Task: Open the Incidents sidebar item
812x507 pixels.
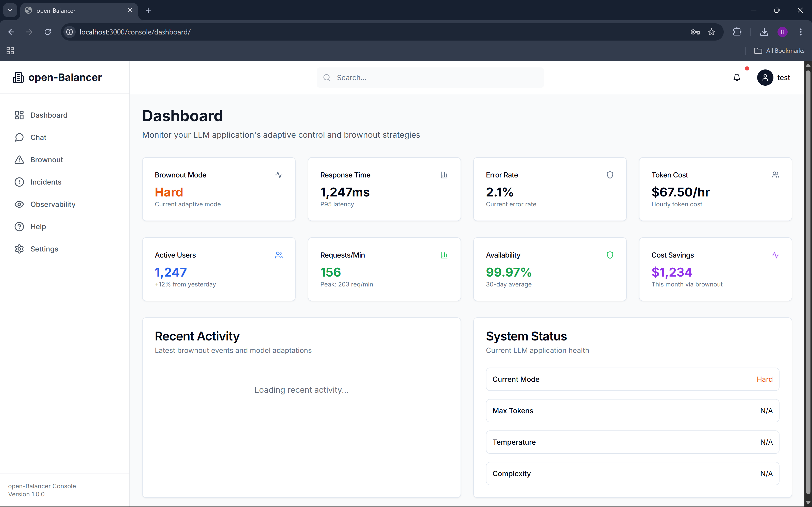Action: pos(46,182)
